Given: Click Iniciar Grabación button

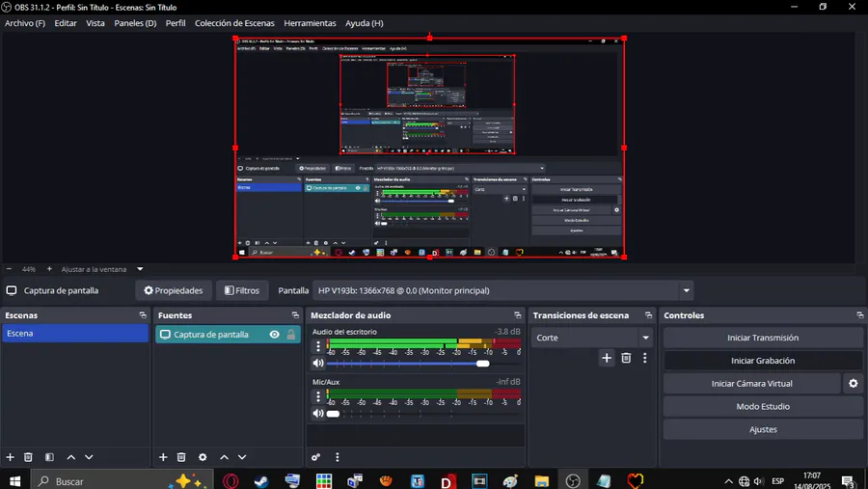Looking at the screenshot, I should (x=763, y=361).
